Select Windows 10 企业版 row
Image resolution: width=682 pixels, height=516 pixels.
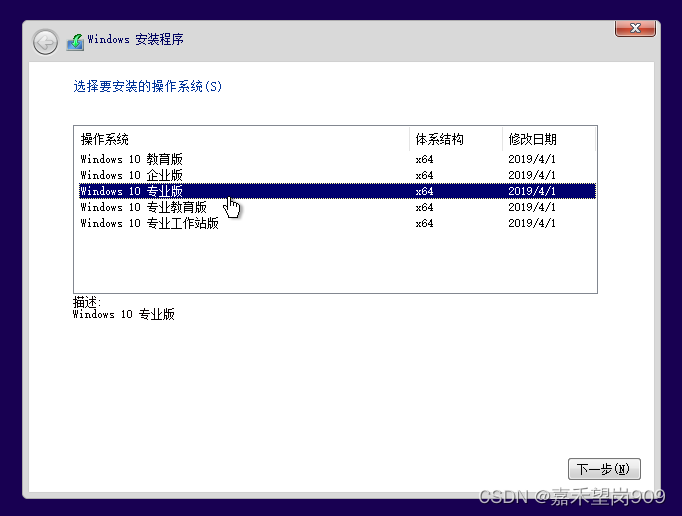pyautogui.click(x=337, y=175)
